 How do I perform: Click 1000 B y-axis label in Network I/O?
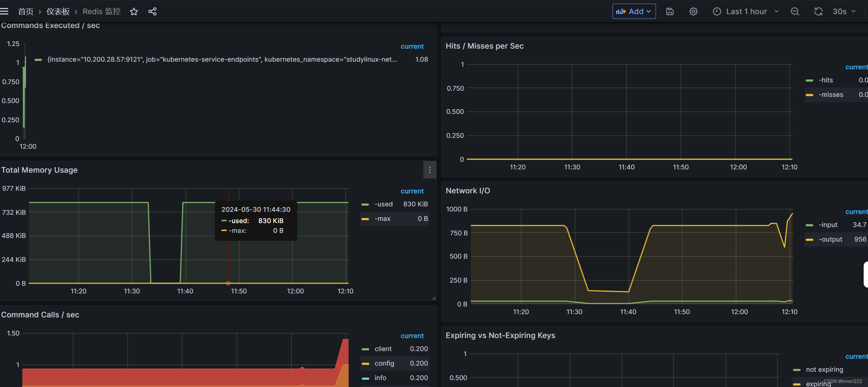[x=457, y=209]
